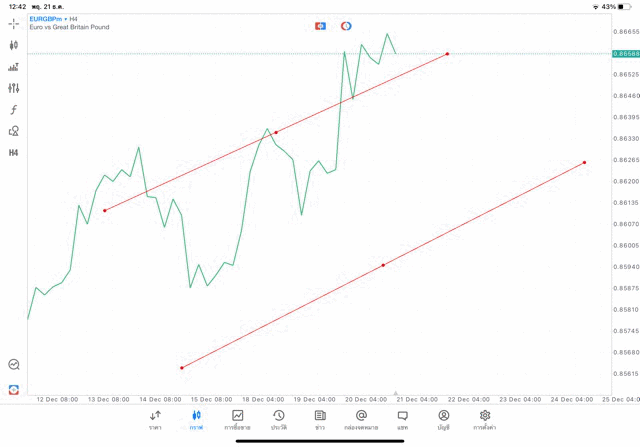Open the ข่าว (News) tab
The width and height of the screenshot is (640, 447).
[320, 419]
